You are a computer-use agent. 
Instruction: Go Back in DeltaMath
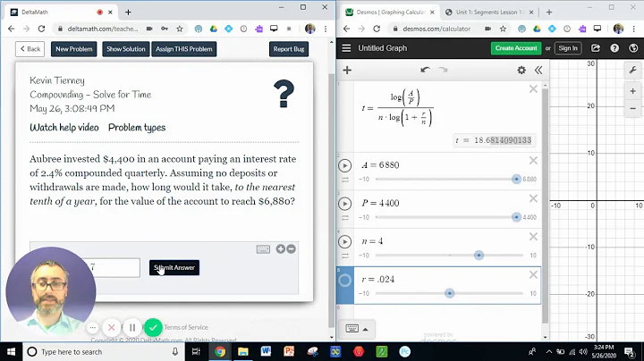[x=30, y=49]
